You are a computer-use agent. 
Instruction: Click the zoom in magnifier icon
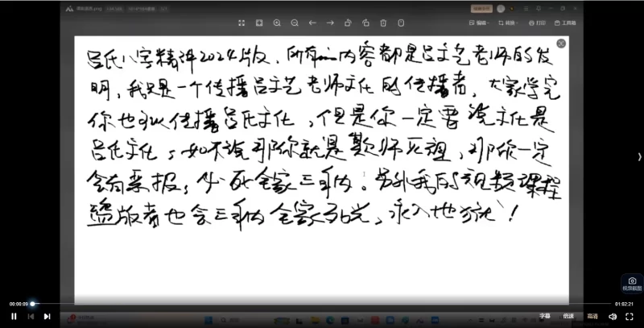[x=276, y=23]
